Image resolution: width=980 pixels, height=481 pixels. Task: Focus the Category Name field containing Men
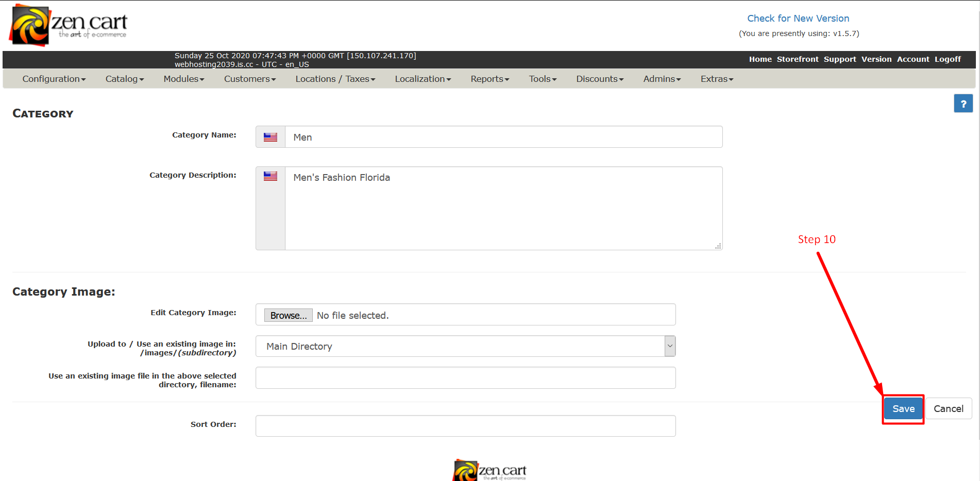[503, 137]
